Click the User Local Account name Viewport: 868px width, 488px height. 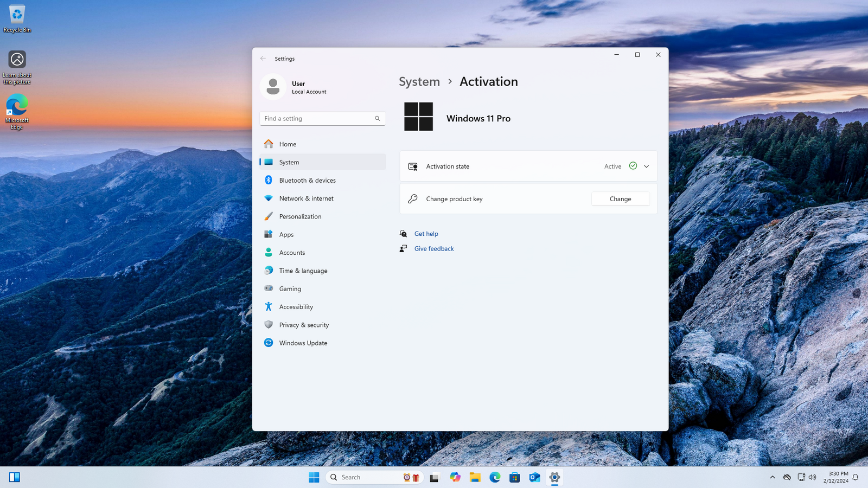click(x=309, y=87)
